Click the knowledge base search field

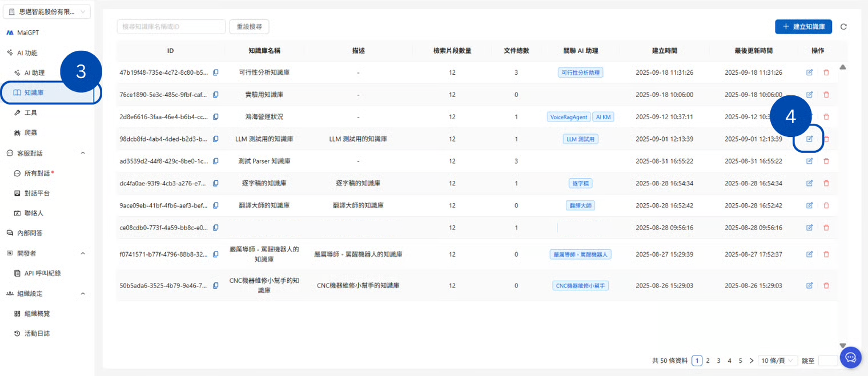tap(171, 27)
